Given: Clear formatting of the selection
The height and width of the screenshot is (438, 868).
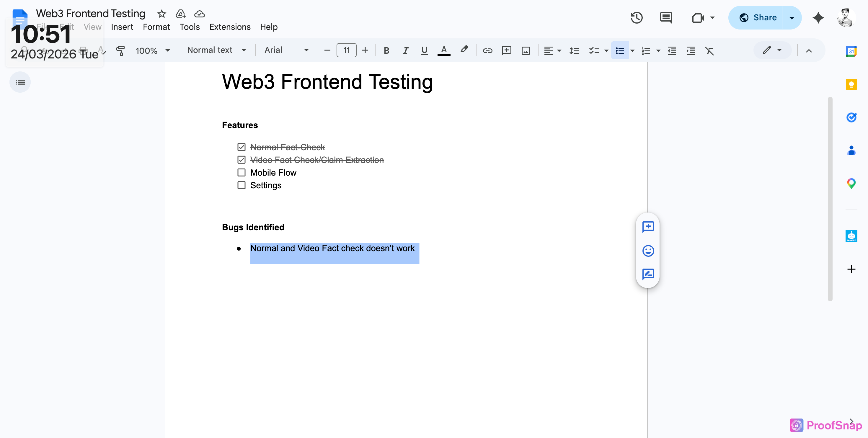Looking at the screenshot, I should tap(709, 50).
